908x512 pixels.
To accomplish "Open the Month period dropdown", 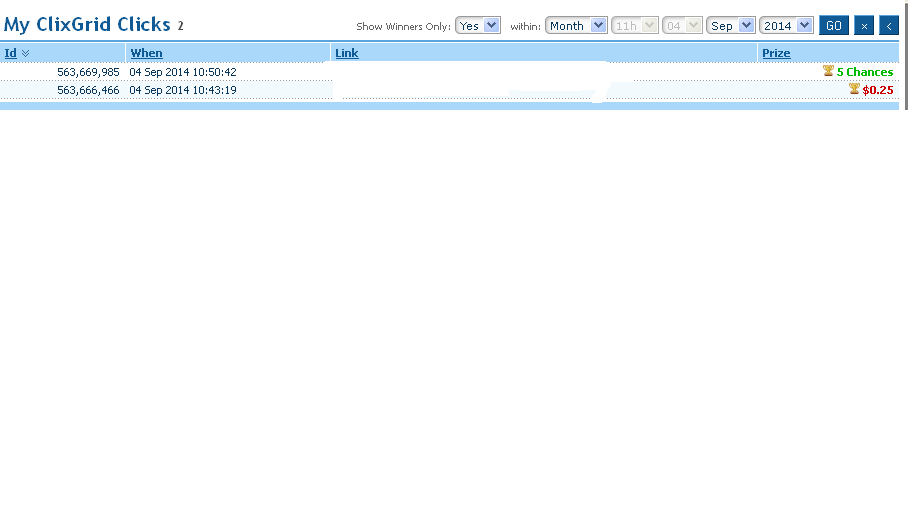I will tap(576, 25).
